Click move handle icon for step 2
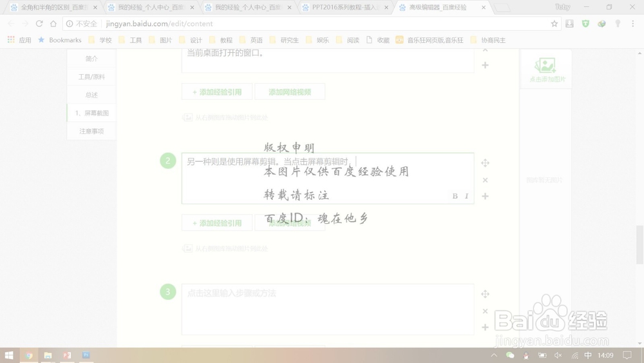The image size is (644, 363). pos(485,162)
